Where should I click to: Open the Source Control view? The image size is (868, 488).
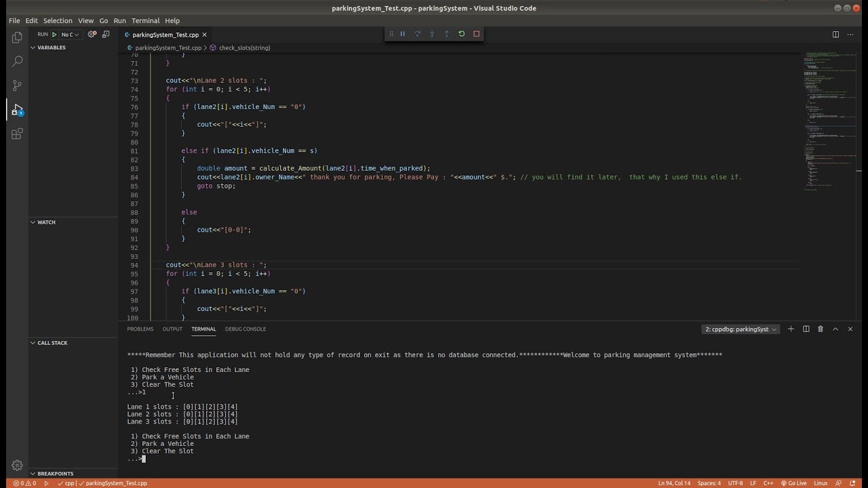18,85
